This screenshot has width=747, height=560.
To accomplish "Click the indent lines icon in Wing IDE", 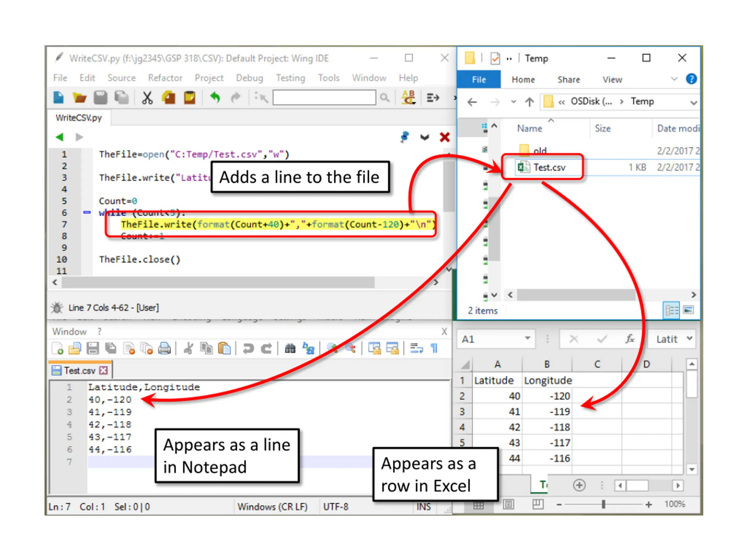I will (x=433, y=98).
